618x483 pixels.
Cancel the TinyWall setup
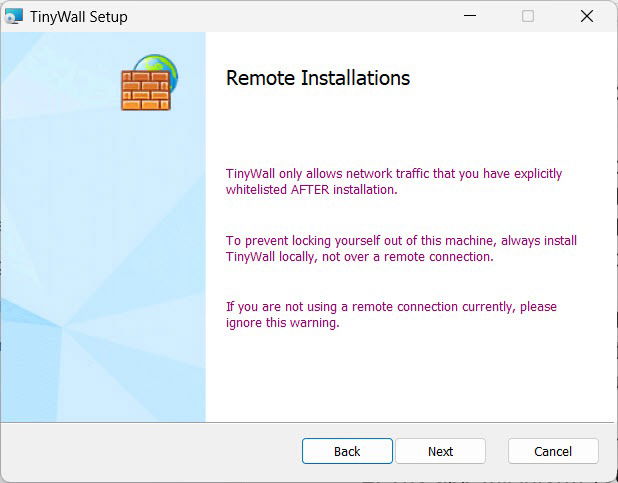pyautogui.click(x=553, y=451)
